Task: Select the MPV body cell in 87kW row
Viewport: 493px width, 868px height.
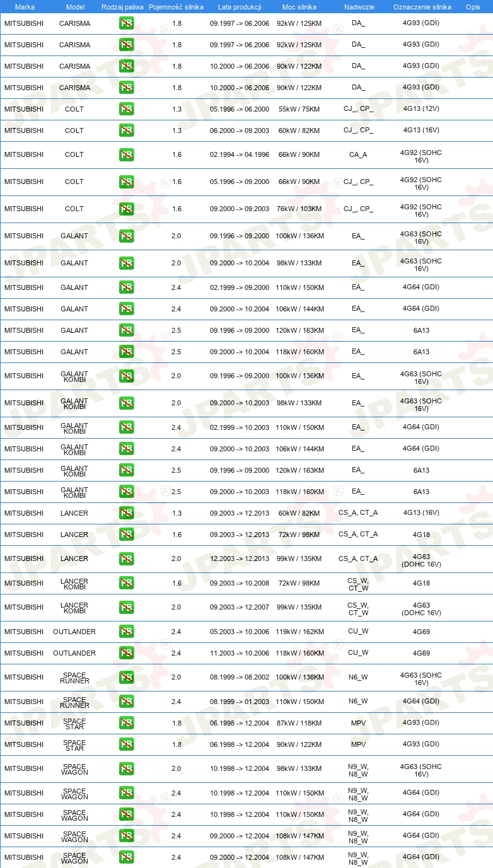Action: point(358,723)
